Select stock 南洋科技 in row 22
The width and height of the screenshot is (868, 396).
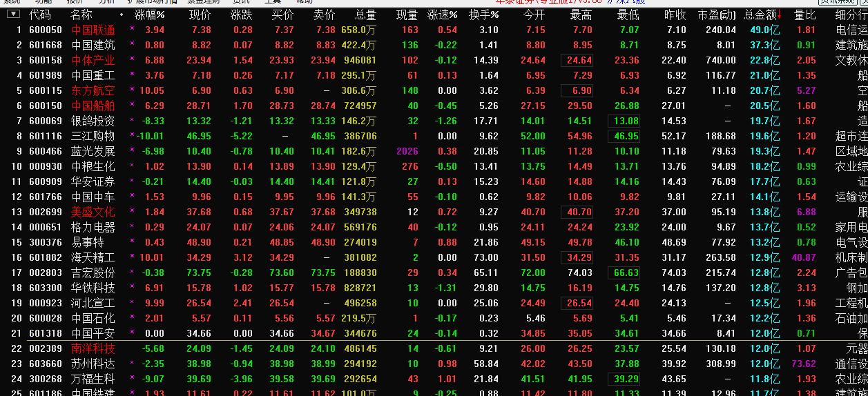(x=93, y=348)
